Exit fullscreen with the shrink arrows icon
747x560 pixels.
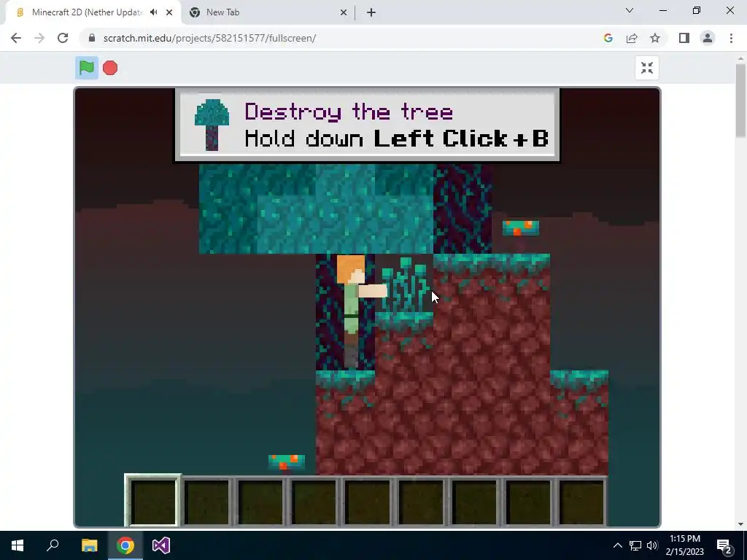click(x=646, y=68)
